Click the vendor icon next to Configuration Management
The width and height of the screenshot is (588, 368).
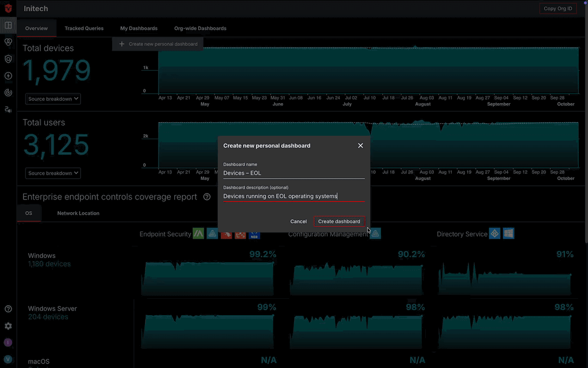pos(376,233)
